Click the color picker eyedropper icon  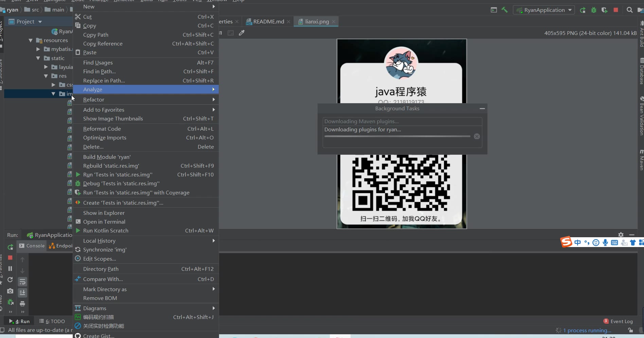[242, 33]
